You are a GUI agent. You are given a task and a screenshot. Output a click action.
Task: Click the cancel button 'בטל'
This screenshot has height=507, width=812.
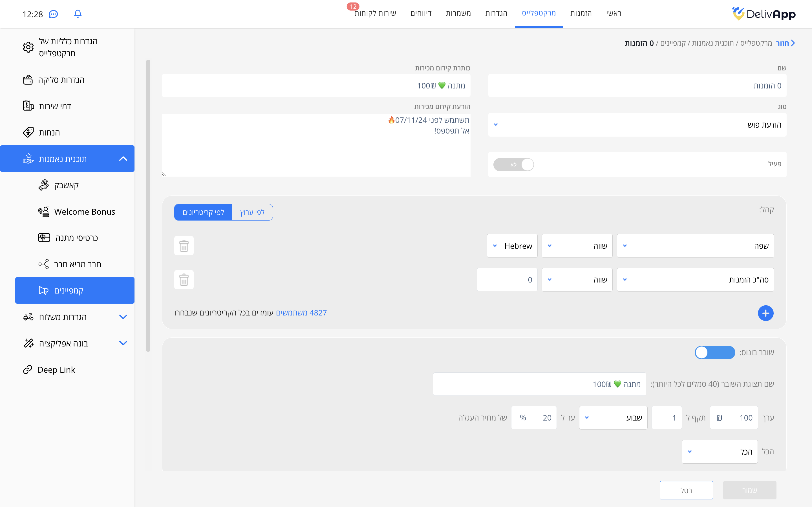686,490
